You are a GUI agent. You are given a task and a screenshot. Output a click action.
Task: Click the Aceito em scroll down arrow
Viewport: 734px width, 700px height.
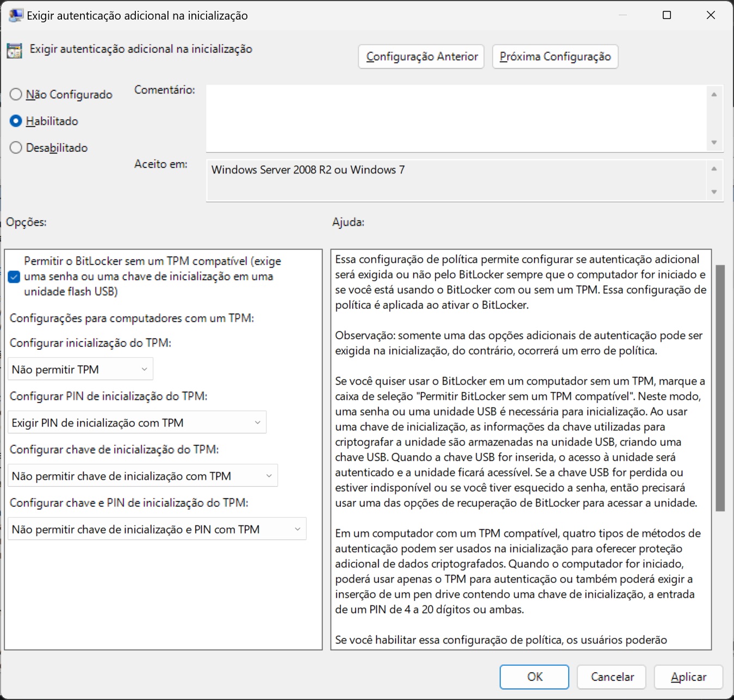point(714,191)
